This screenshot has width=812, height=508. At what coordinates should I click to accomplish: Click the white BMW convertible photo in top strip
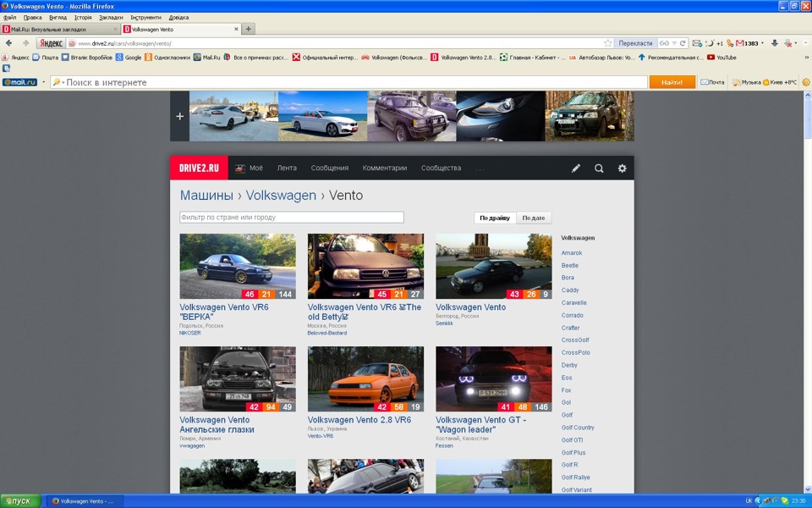tap(322, 116)
